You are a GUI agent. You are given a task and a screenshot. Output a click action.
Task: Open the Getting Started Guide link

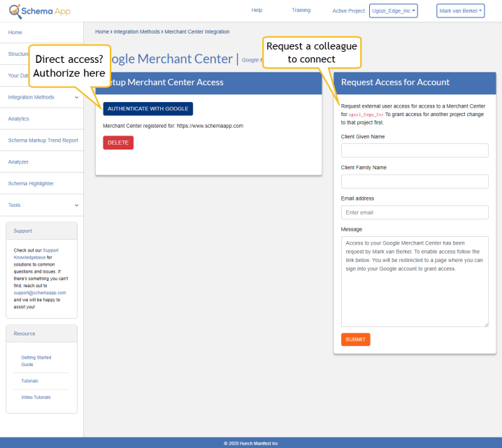tap(36, 361)
